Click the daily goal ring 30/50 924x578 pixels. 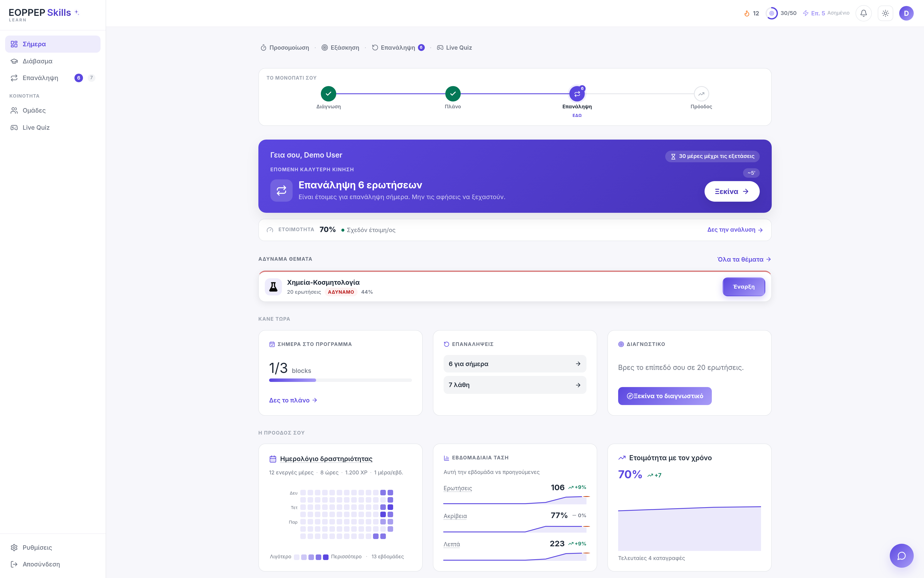pos(772,13)
